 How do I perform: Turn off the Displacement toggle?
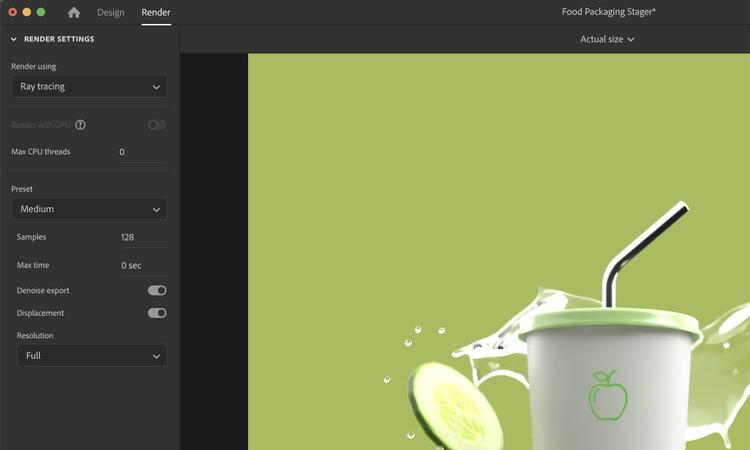click(x=157, y=313)
